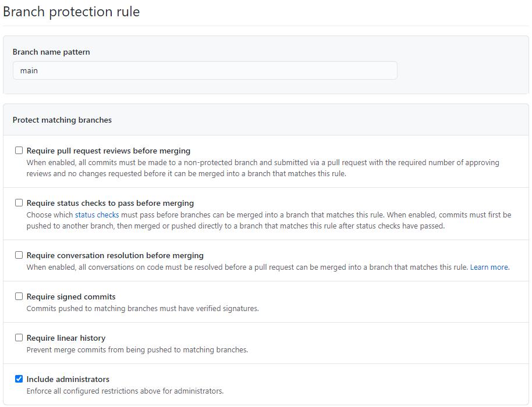This screenshot has height=407, width=532.
Task: Click the 'Prevent merge commits' description text
Action: pos(137,349)
